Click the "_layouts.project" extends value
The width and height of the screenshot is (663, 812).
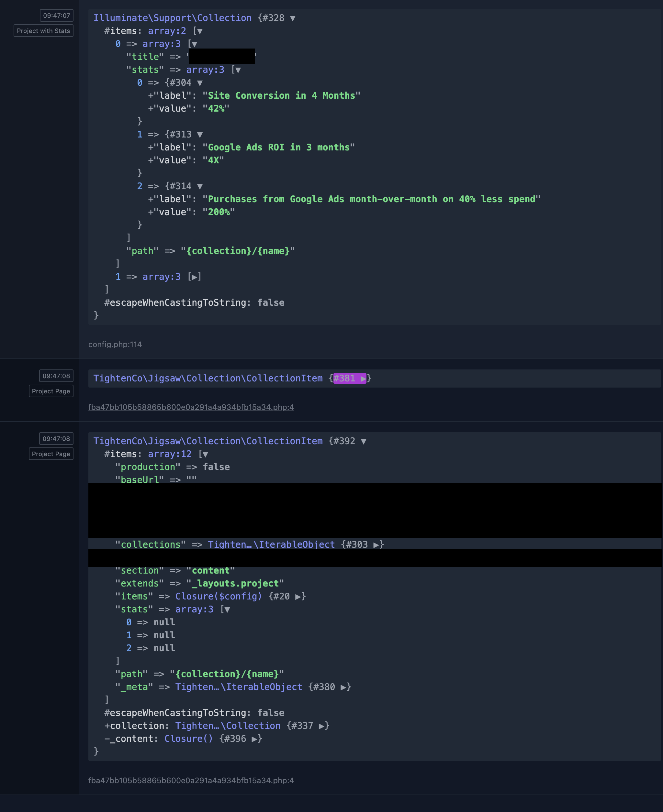(235, 584)
